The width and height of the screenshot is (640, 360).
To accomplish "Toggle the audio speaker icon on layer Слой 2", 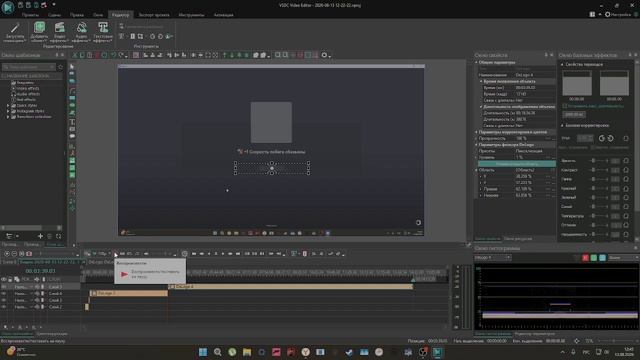I will click(x=37, y=307).
